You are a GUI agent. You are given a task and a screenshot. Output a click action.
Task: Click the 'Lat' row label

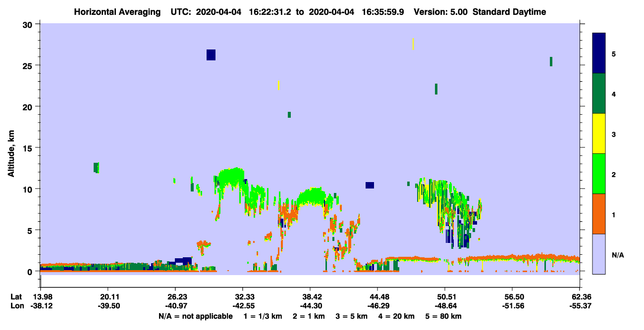(x=16, y=297)
